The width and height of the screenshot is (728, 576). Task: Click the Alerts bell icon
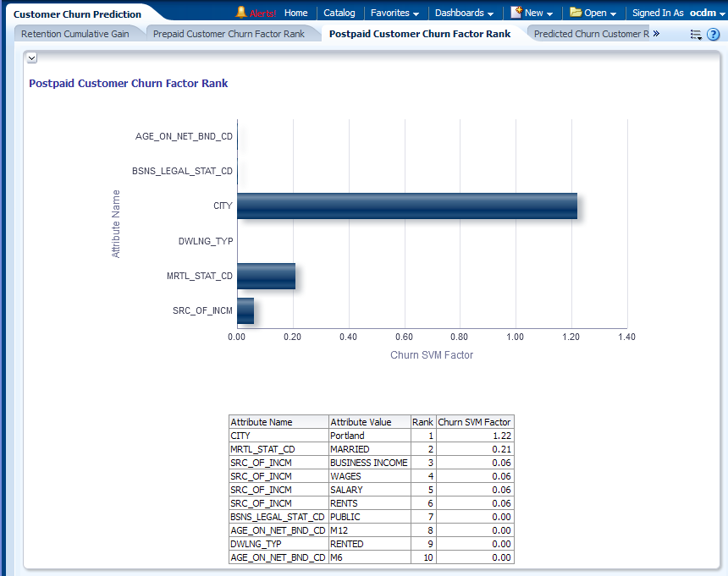coord(241,13)
